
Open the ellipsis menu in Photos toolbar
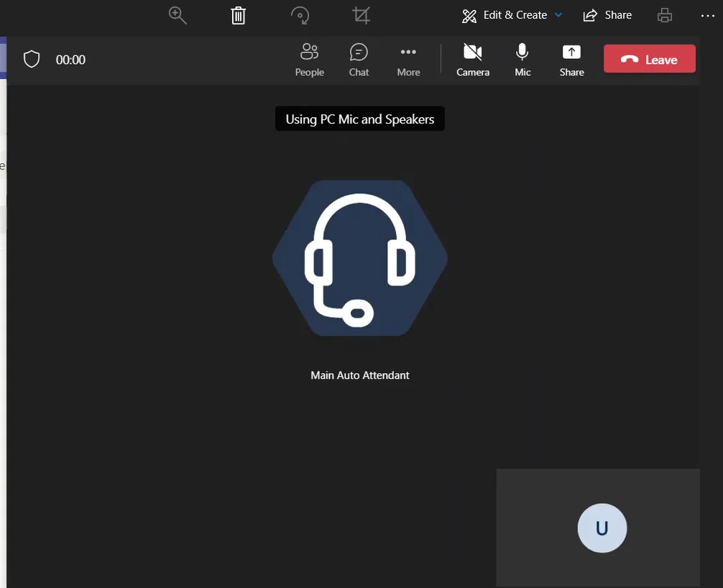tap(707, 15)
